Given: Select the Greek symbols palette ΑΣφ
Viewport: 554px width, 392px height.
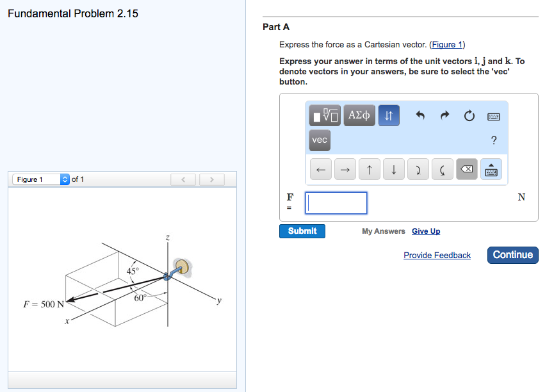Looking at the screenshot, I should [x=359, y=115].
